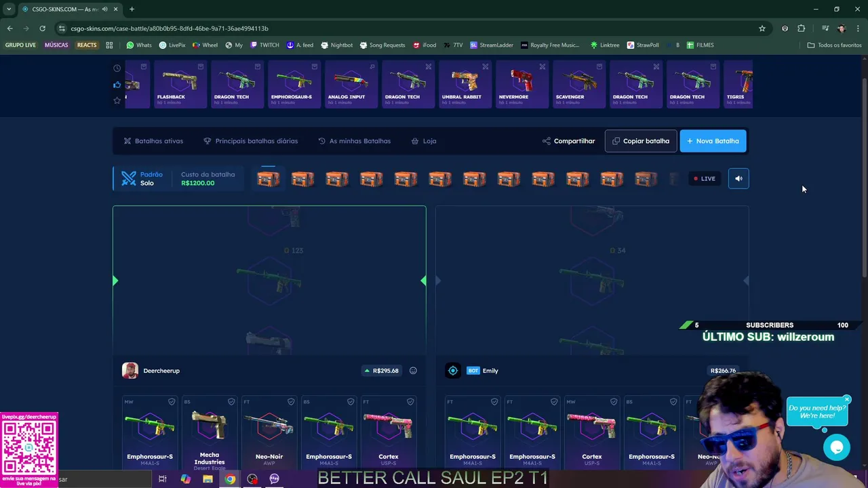This screenshot has height=488, width=868.
Task: Open Deercheerup's Mecha Industries Desert Eagle item
Action: (210, 432)
